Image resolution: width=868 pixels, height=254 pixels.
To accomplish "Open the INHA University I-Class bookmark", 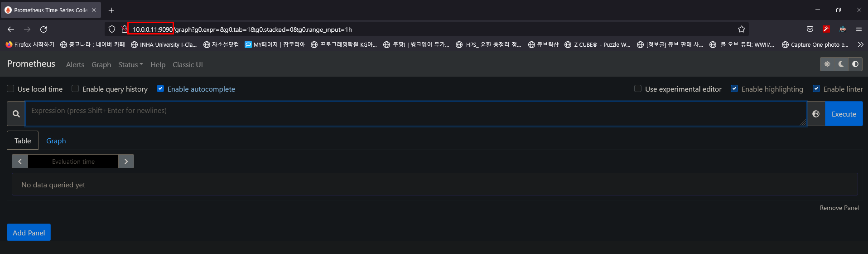I will click(164, 44).
